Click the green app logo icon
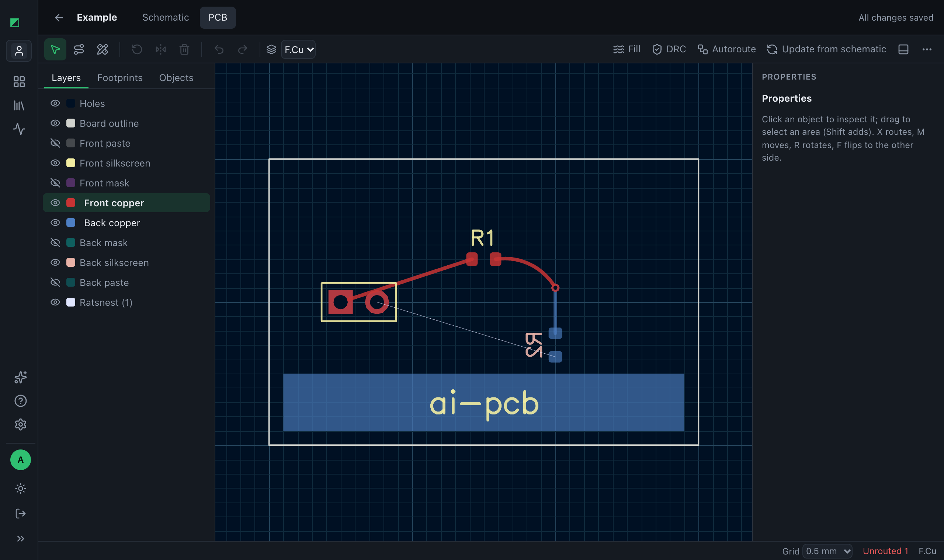 [x=15, y=22]
